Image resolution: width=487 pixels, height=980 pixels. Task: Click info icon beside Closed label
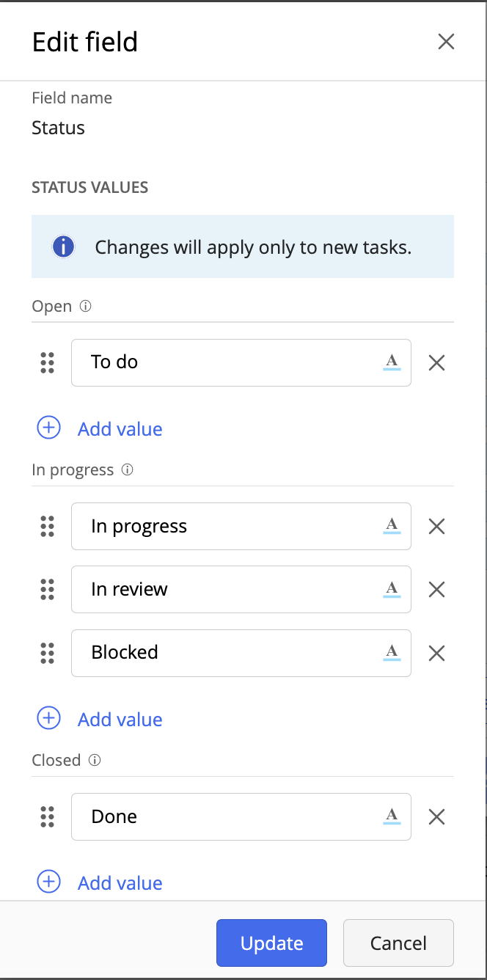(x=94, y=761)
